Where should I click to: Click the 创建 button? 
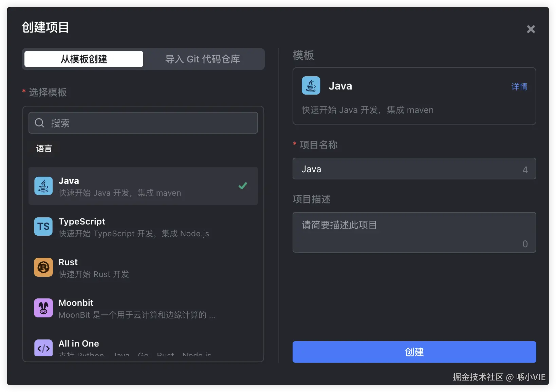point(414,352)
